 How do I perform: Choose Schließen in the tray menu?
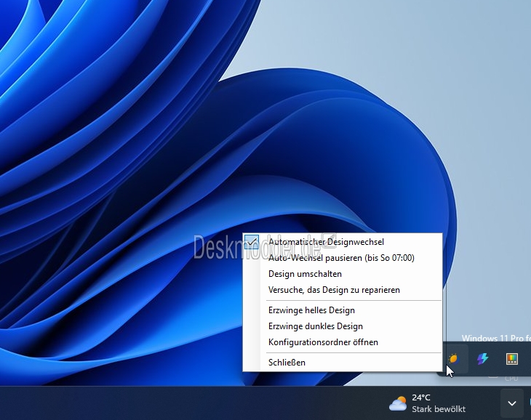coord(343,363)
